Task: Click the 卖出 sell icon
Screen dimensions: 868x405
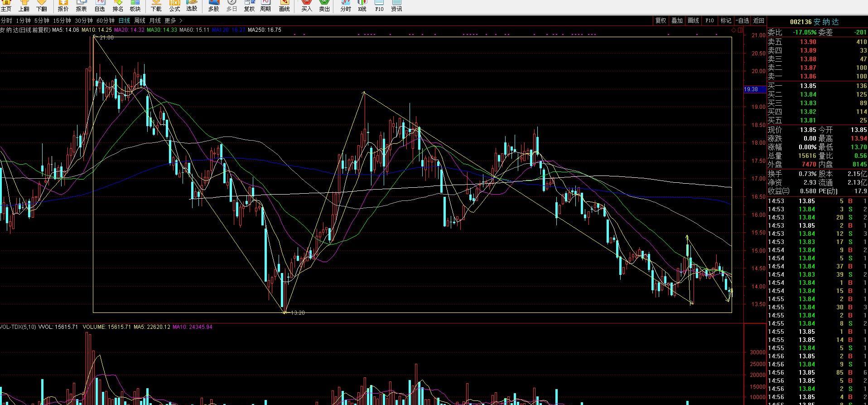Action: (x=324, y=6)
